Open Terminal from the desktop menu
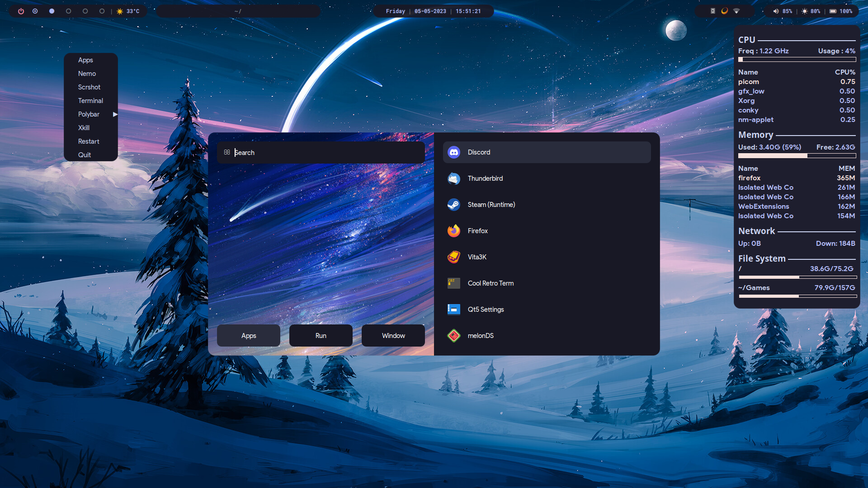Image resolution: width=868 pixels, height=488 pixels. pos(91,101)
